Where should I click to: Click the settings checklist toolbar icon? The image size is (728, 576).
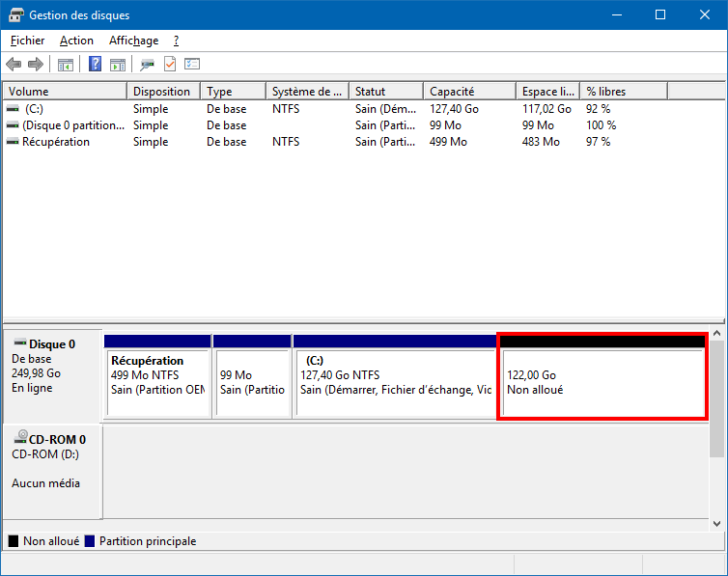pyautogui.click(x=192, y=64)
